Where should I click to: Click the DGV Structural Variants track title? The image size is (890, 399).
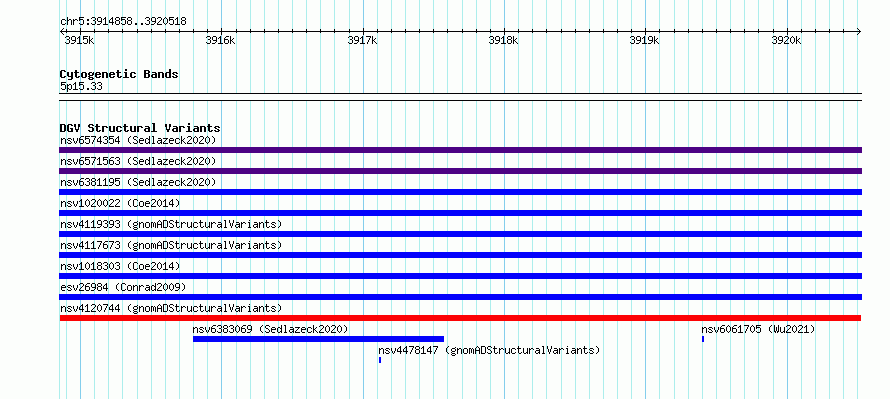point(140,128)
